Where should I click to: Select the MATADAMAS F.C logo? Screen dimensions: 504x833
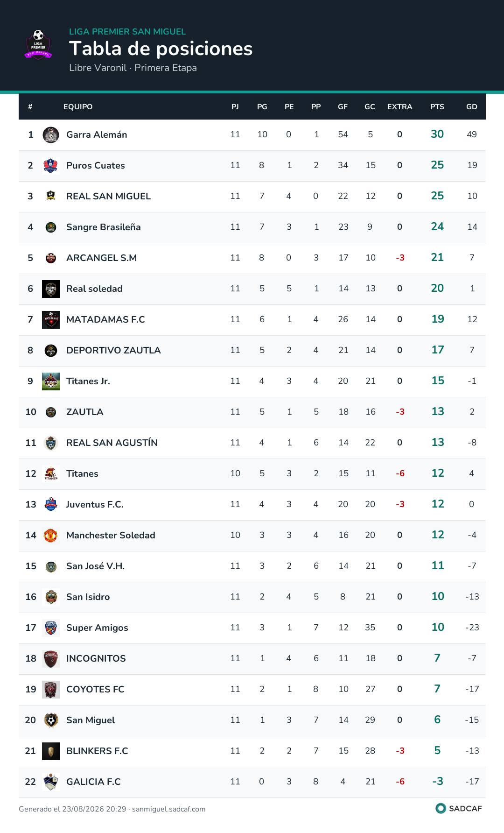coord(51,320)
